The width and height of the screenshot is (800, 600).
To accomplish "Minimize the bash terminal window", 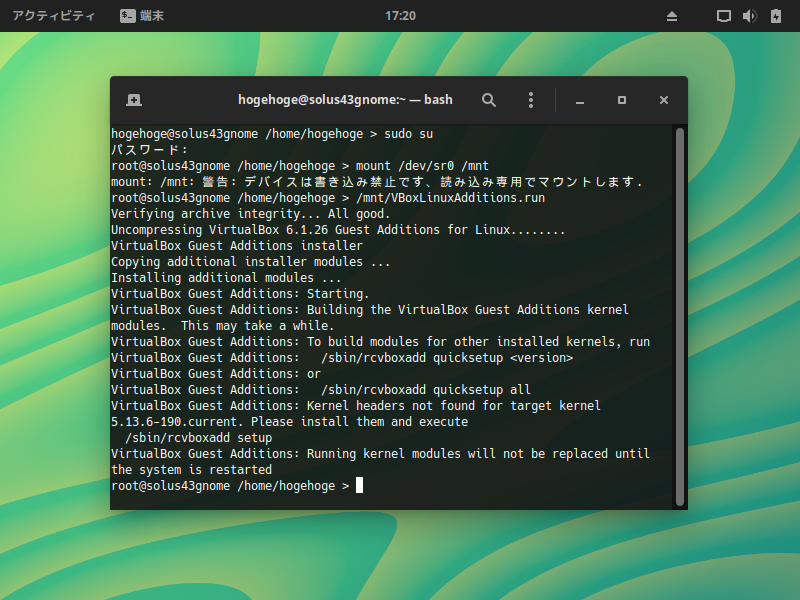I will pos(580,101).
